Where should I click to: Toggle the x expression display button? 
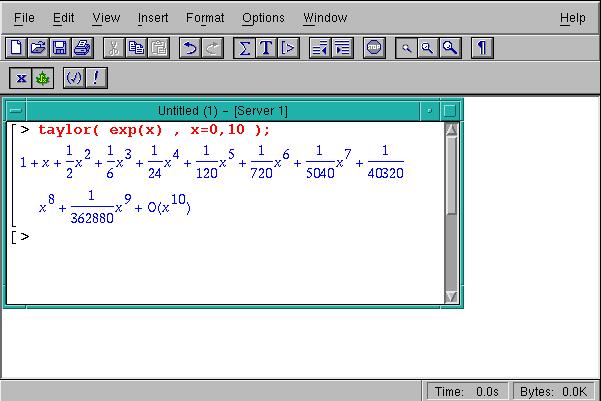[x=21, y=77]
